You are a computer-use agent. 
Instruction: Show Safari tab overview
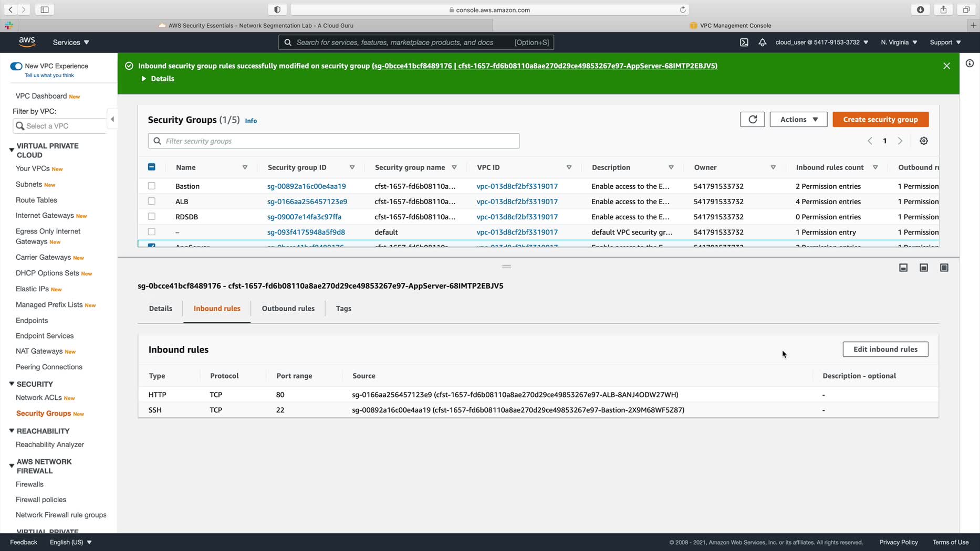click(966, 9)
